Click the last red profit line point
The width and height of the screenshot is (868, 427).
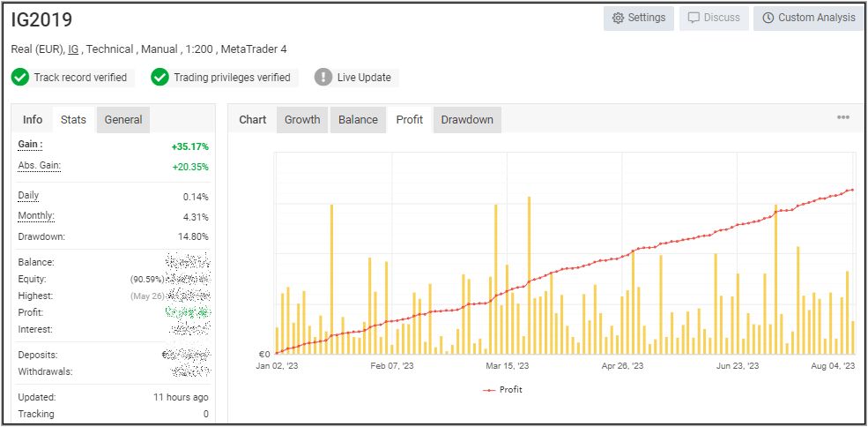852,190
